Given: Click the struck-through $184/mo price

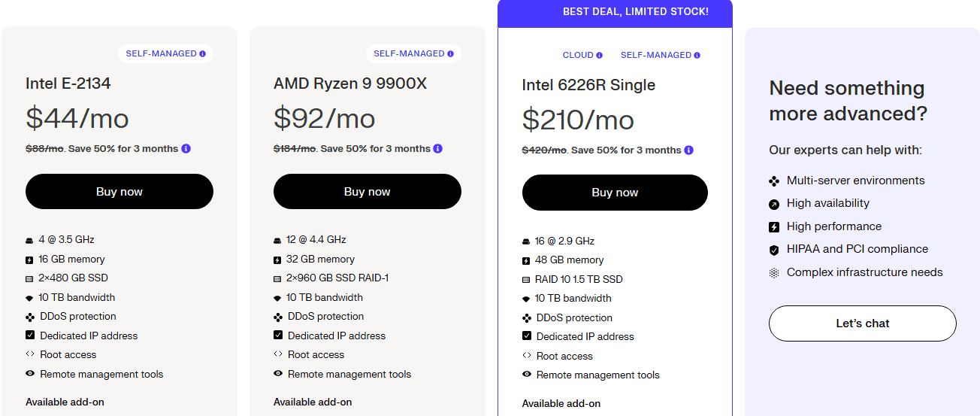Looking at the screenshot, I should pos(295,149).
